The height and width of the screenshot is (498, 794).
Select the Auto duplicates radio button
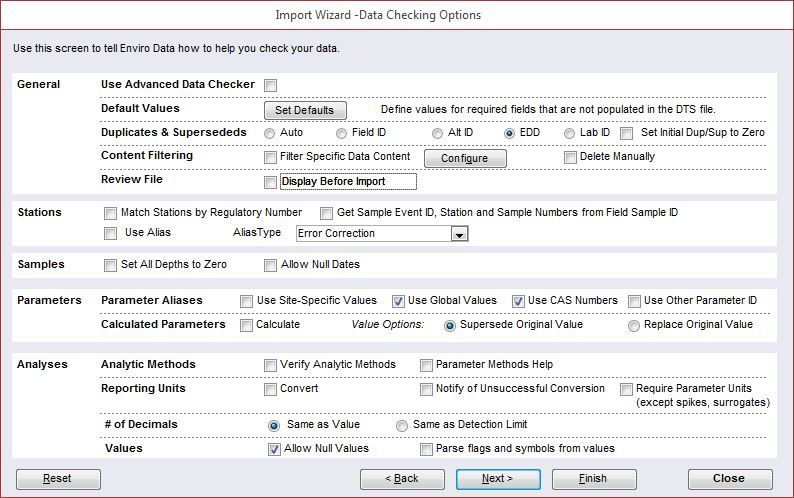click(x=269, y=133)
